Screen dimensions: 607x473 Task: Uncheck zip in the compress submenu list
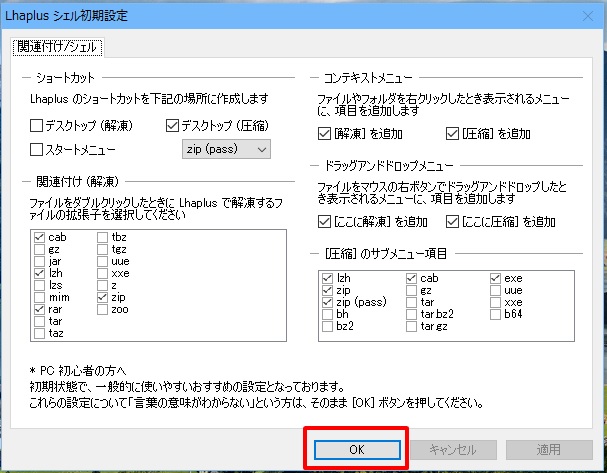click(x=328, y=290)
